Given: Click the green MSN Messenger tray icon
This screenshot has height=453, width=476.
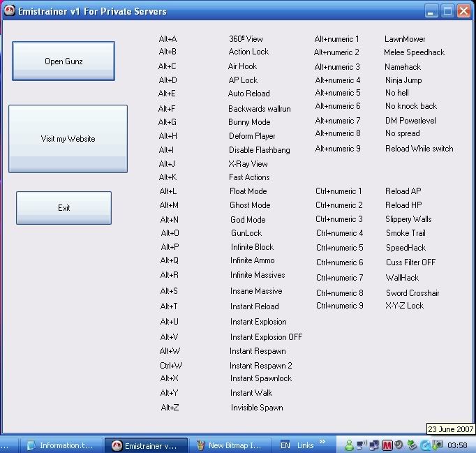Looking at the screenshot, I should pos(350,445).
